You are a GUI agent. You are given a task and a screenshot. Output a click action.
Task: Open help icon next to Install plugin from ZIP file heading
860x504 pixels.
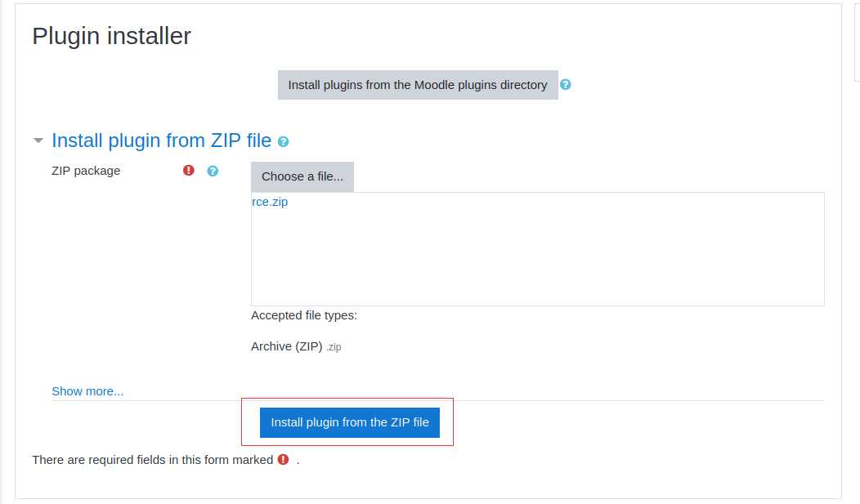pyautogui.click(x=283, y=142)
